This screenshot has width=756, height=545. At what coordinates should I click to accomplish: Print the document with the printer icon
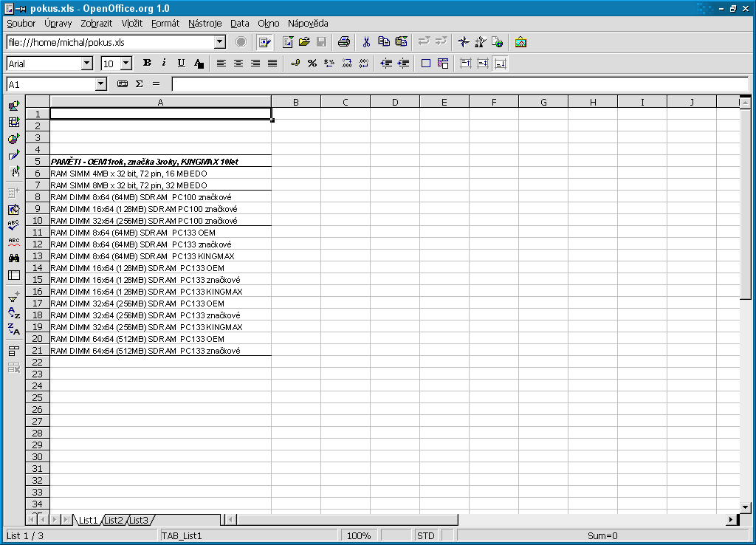(x=344, y=42)
